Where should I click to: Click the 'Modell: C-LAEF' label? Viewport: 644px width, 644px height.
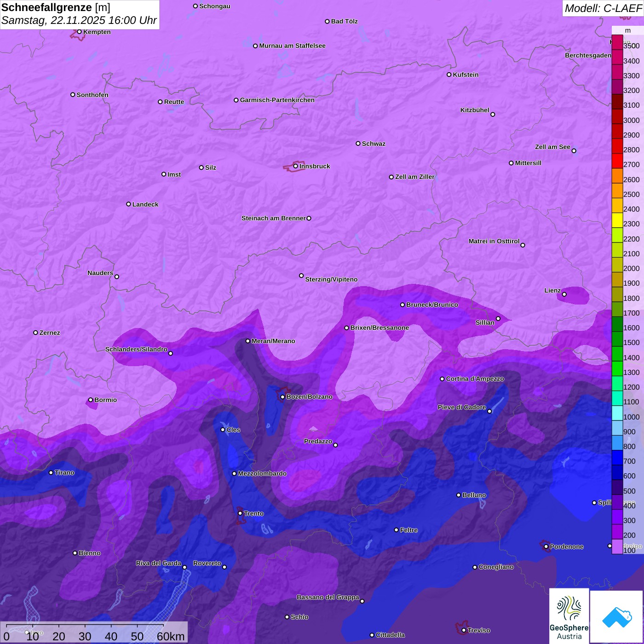[603, 8]
